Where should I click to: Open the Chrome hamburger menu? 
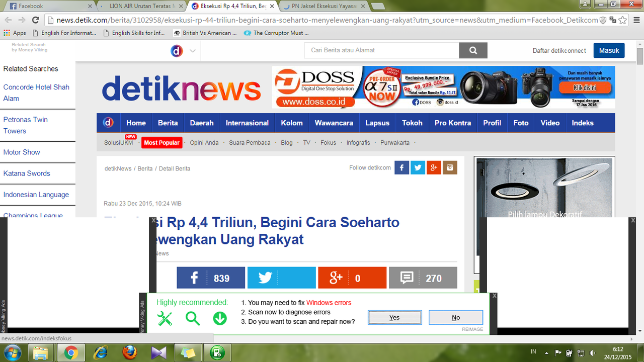tap(635, 20)
